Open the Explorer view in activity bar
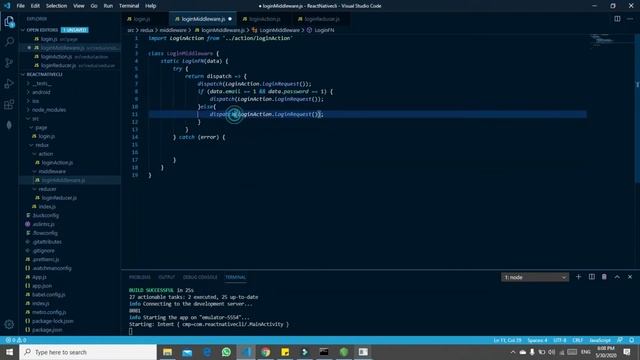Image resolution: width=640 pixels, height=360 pixels. point(9,21)
